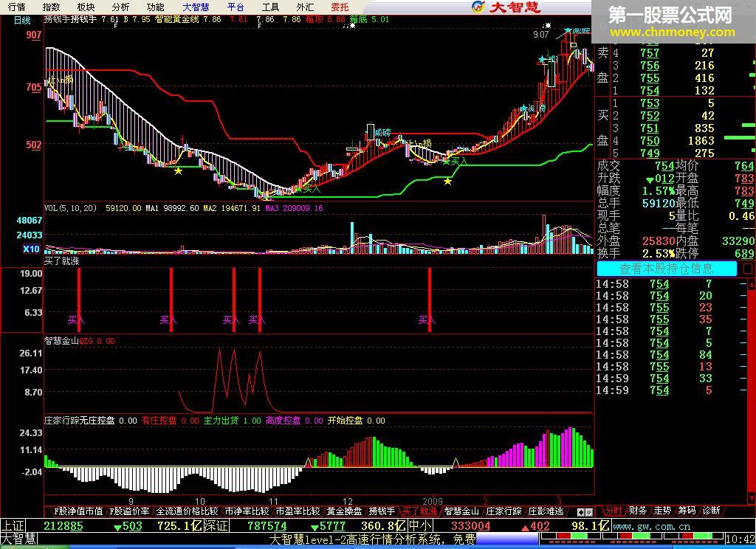
Task: Click sell price 757 in order book
Action: pos(650,53)
